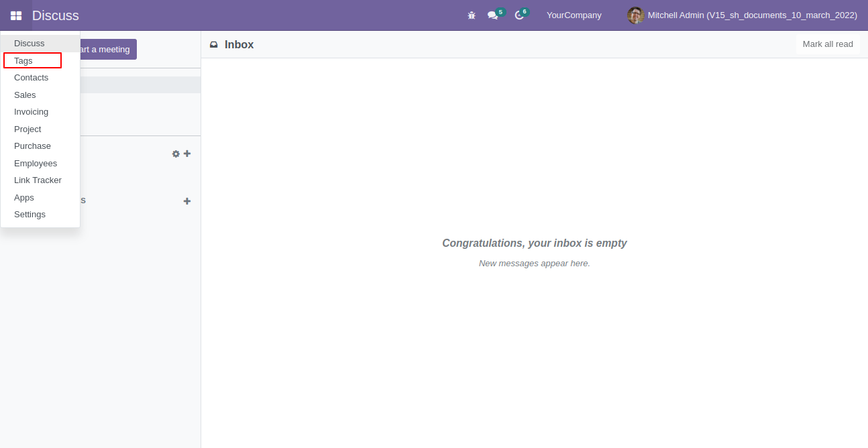Click Mark all read button

(x=828, y=44)
